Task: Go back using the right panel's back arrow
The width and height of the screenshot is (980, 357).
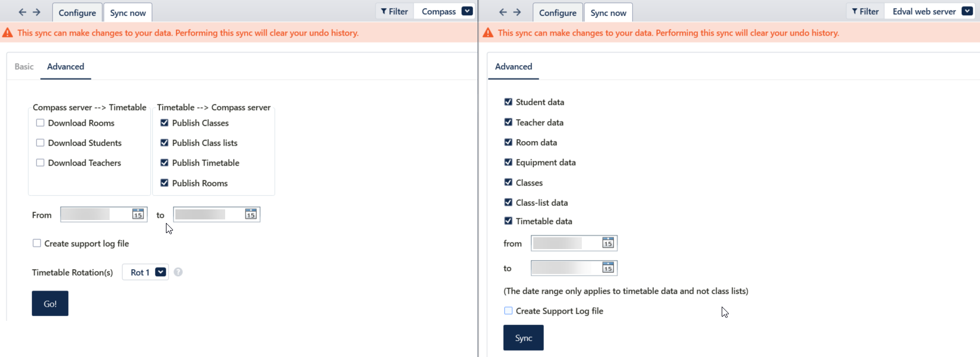Action: [x=503, y=12]
